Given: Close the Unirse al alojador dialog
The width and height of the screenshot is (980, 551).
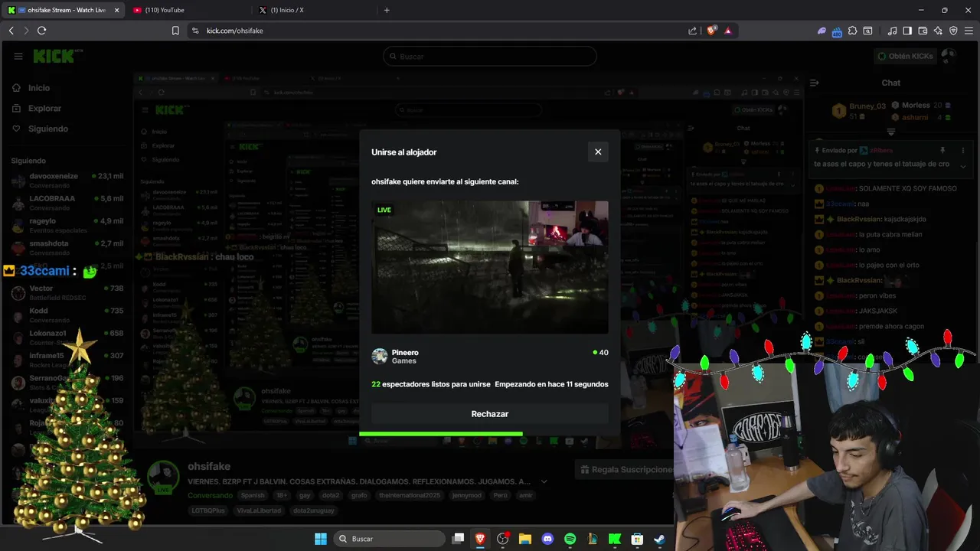Looking at the screenshot, I should coord(598,152).
